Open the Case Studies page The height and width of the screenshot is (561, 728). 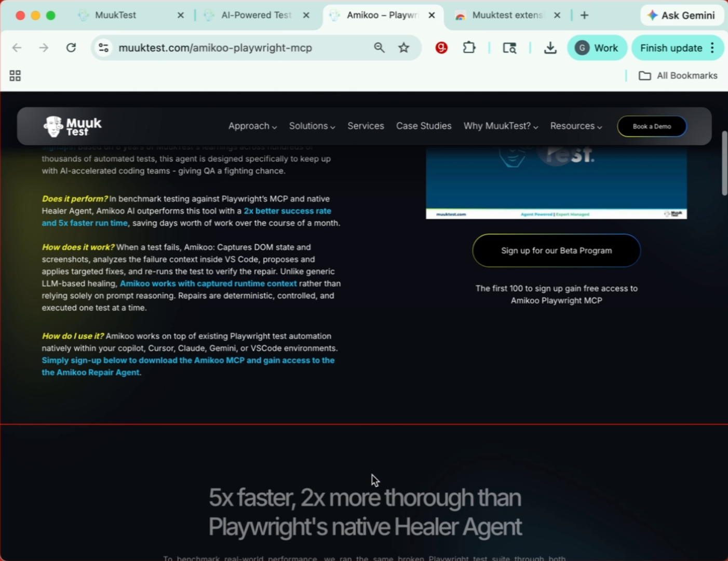[424, 126]
